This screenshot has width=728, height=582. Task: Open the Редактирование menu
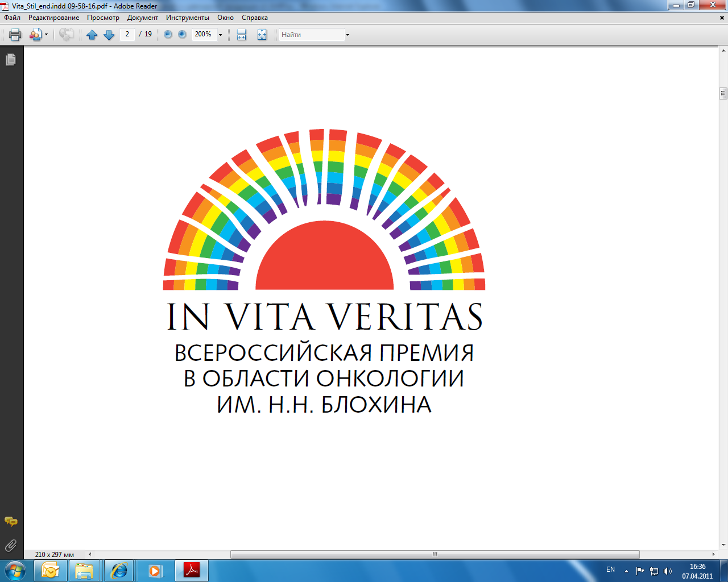pyautogui.click(x=54, y=18)
